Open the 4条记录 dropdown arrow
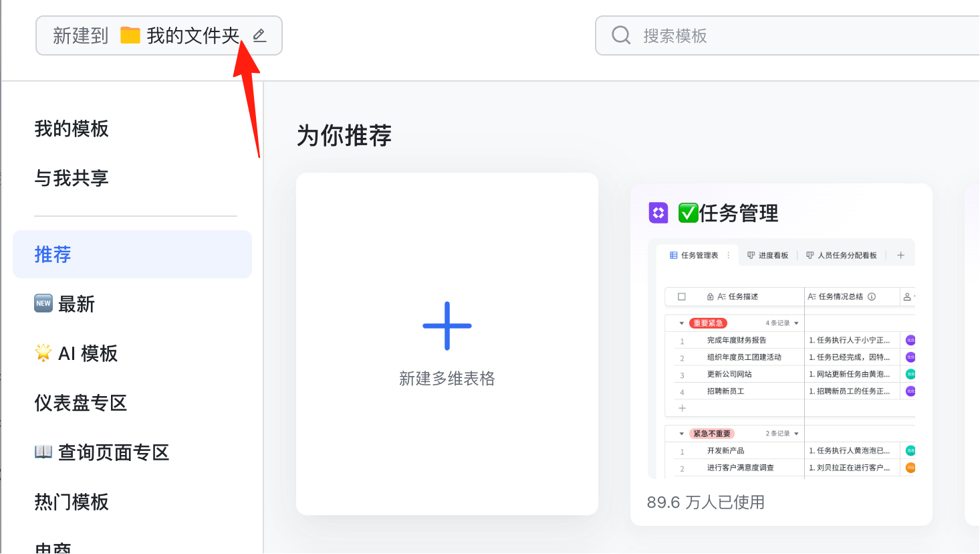 796,323
